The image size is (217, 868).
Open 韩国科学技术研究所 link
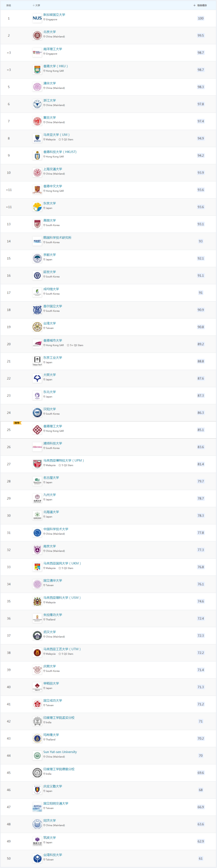click(57, 237)
